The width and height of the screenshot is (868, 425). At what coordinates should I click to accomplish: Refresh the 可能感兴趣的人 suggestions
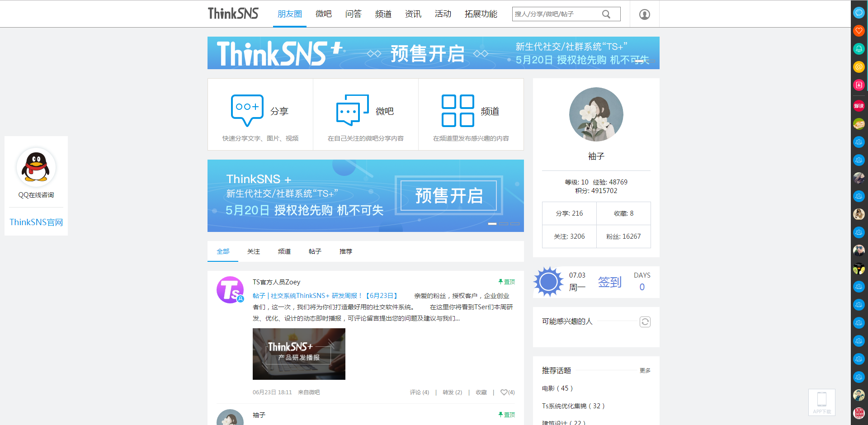(x=645, y=321)
